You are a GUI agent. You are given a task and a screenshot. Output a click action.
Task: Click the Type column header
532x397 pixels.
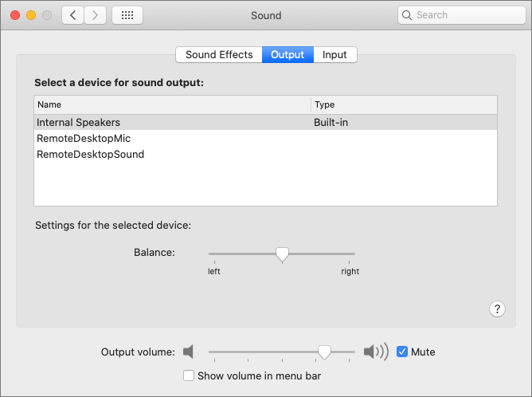coord(324,104)
